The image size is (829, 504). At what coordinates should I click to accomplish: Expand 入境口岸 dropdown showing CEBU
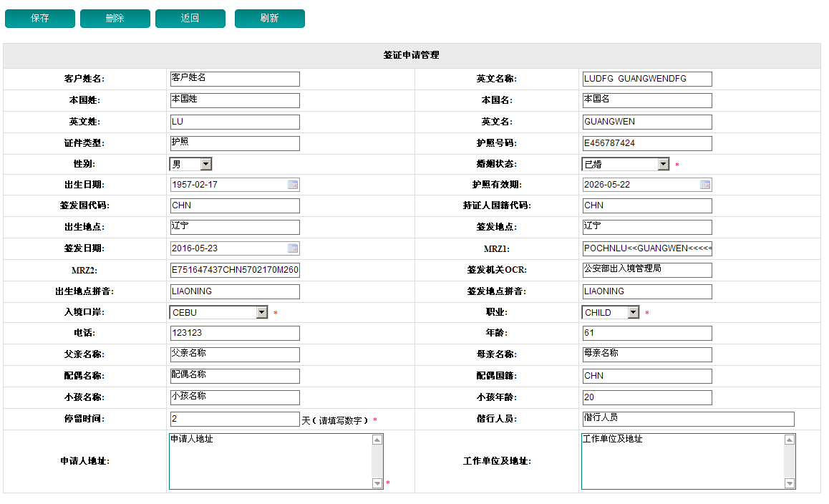click(261, 312)
